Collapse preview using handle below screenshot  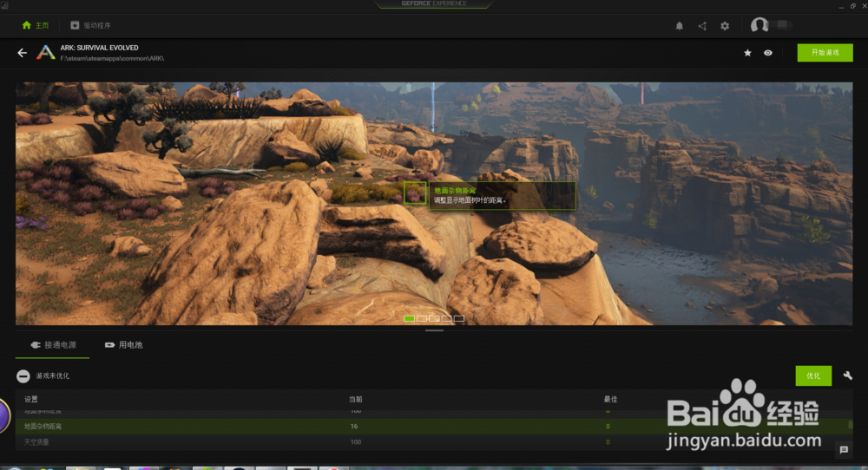tap(435, 330)
